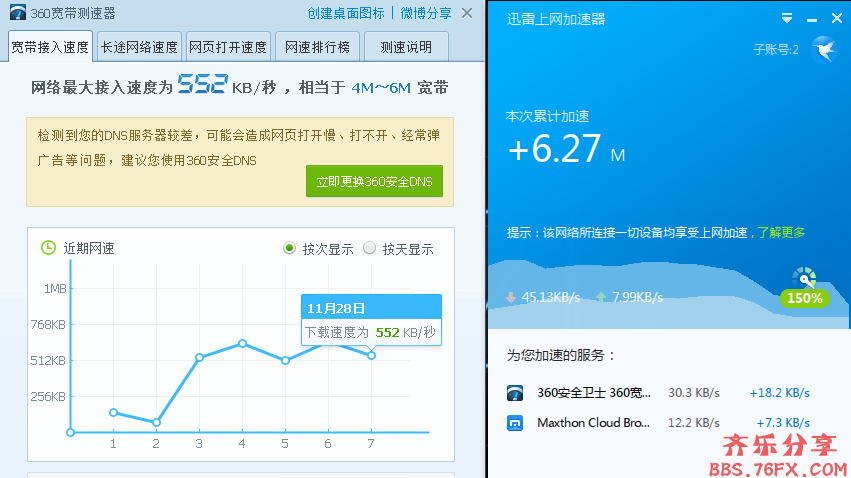Click the 1MB y-axis label
This screenshot has width=851, height=478.
point(55,289)
